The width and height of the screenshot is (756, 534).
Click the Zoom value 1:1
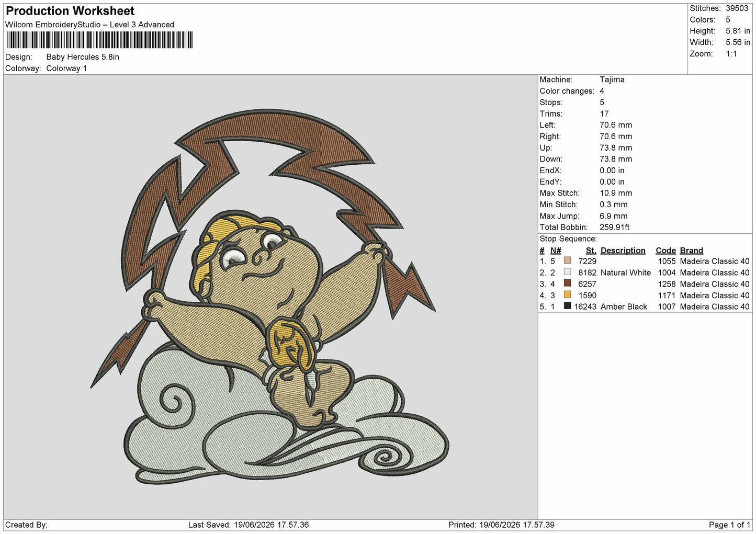click(731, 54)
